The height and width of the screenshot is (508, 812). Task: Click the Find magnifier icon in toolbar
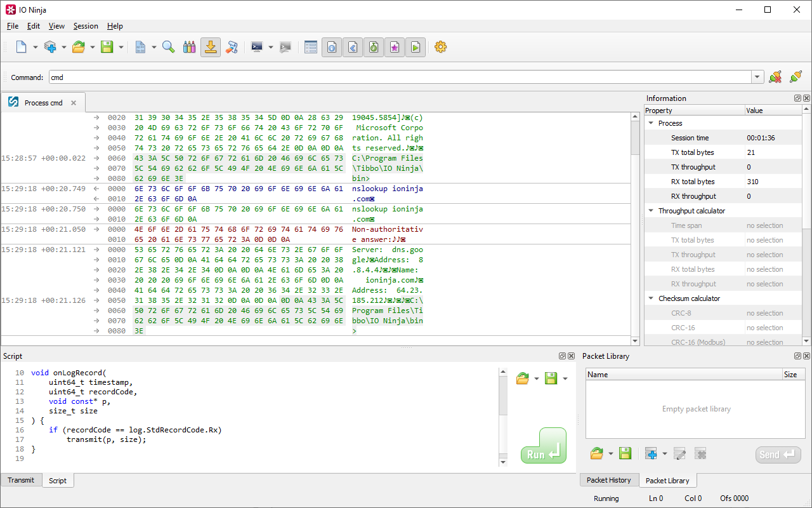tap(168, 47)
